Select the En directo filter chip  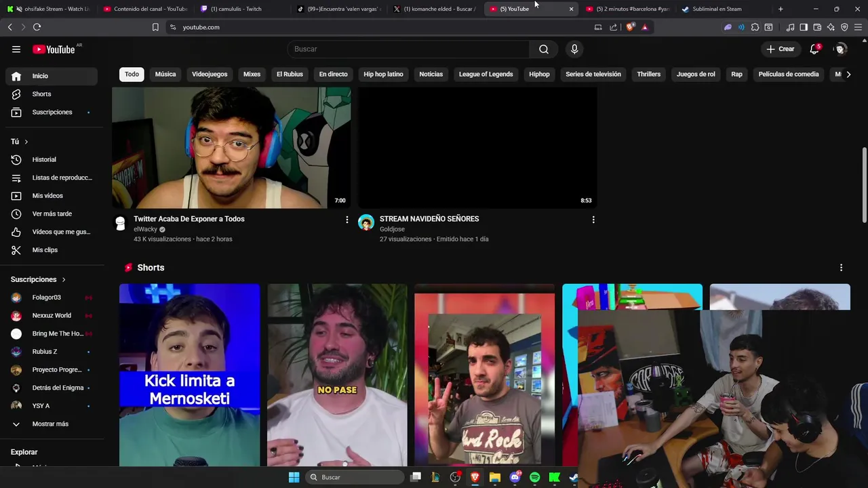tap(333, 75)
